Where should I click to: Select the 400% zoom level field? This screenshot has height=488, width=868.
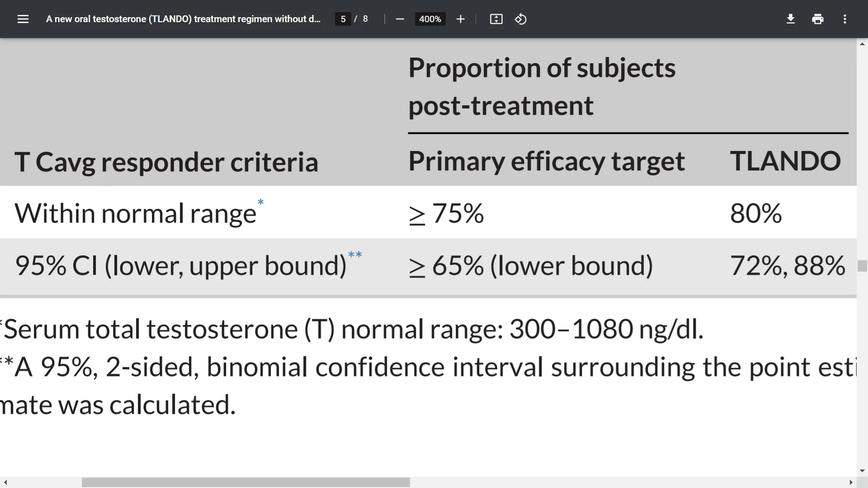pos(430,19)
